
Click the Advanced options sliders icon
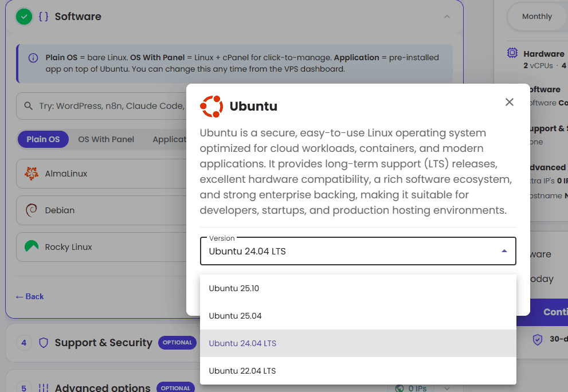(44, 388)
